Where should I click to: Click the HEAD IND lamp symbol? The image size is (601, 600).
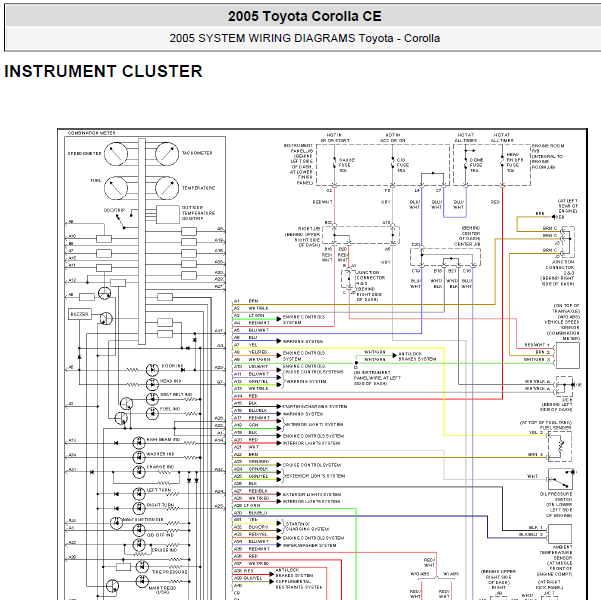click(x=153, y=384)
